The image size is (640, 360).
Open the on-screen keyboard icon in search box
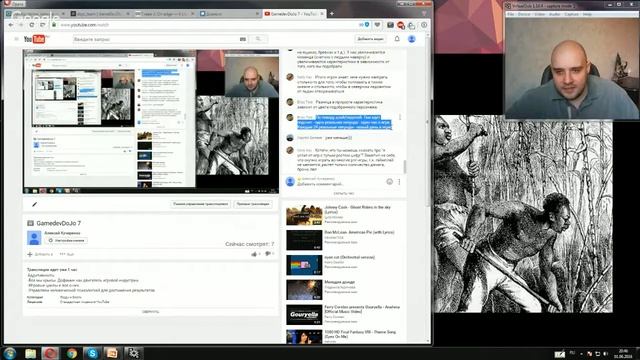coord(243,39)
